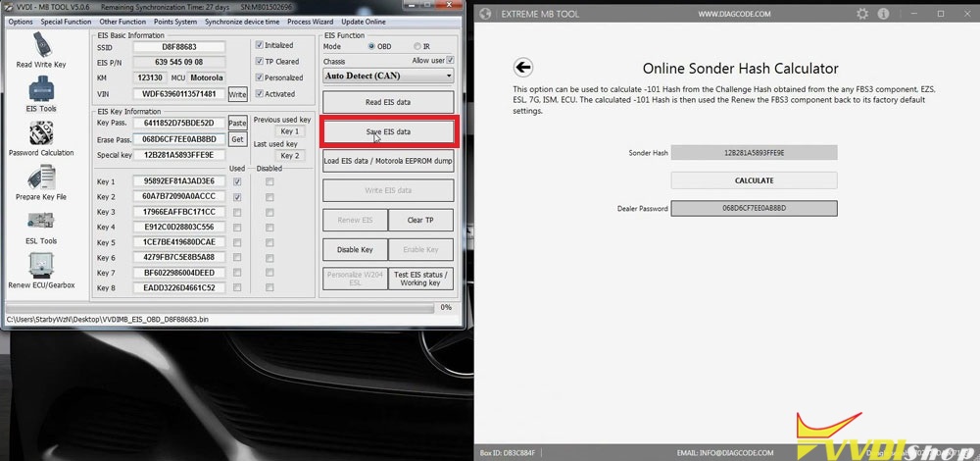Open the Password Calculation icon
This screenshot has height=461, width=980.
(x=41, y=133)
